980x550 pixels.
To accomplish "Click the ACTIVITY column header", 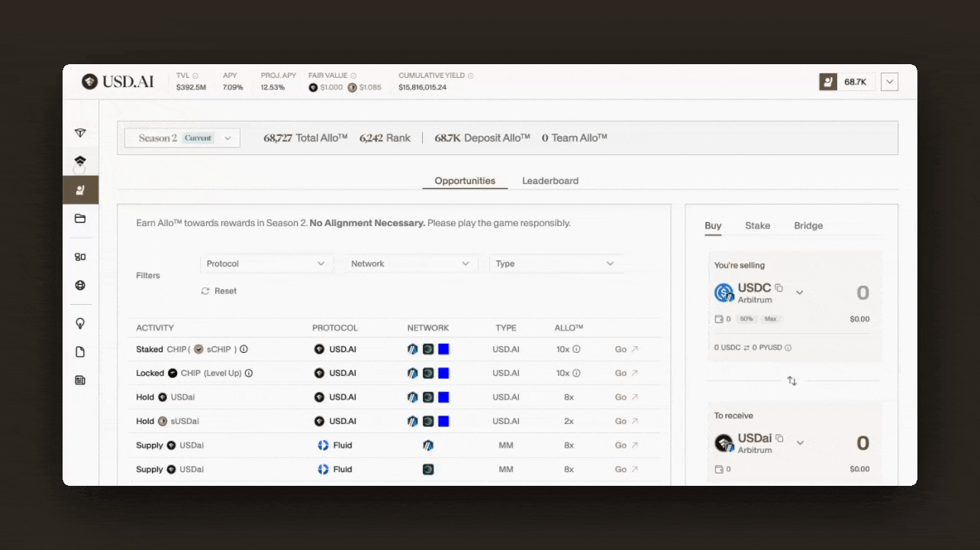I will point(155,328).
